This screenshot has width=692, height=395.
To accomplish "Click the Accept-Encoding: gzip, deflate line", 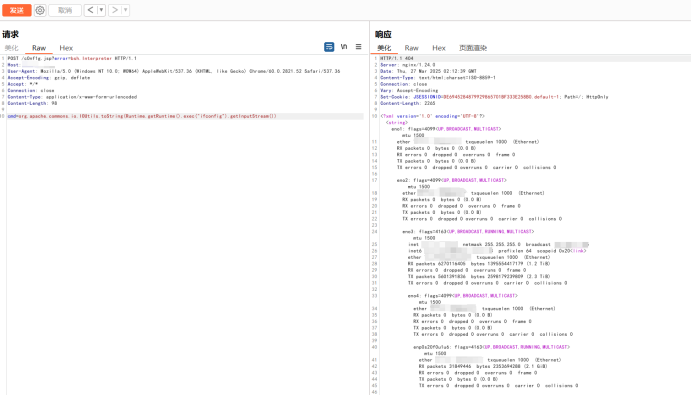I will point(49,78).
